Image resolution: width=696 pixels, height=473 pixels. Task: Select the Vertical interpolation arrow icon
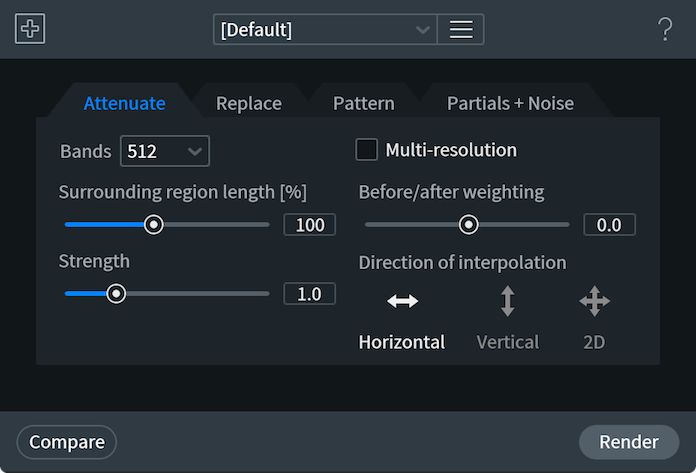click(507, 301)
